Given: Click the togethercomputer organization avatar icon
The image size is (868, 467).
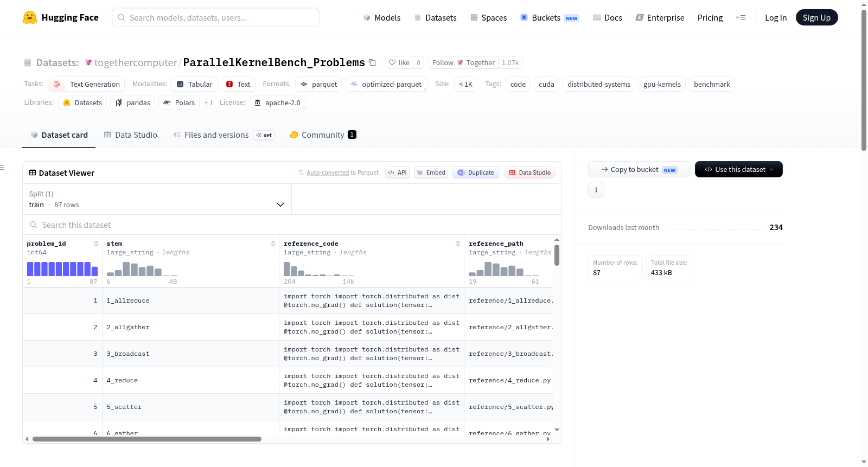Looking at the screenshot, I should 88,62.
